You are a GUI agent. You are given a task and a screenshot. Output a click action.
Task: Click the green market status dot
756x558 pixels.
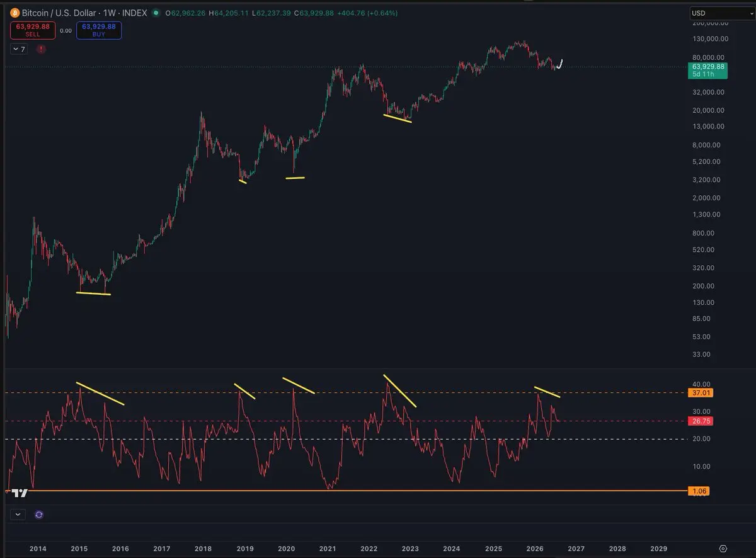click(x=157, y=13)
